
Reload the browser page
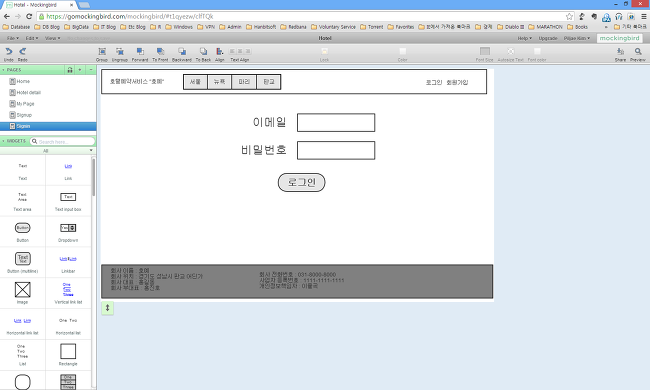click(x=29, y=17)
